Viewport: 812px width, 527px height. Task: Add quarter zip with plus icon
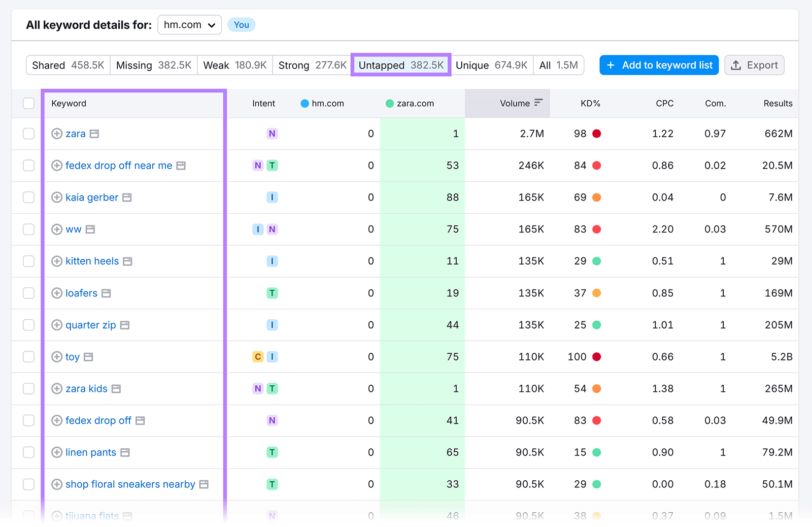coord(57,325)
